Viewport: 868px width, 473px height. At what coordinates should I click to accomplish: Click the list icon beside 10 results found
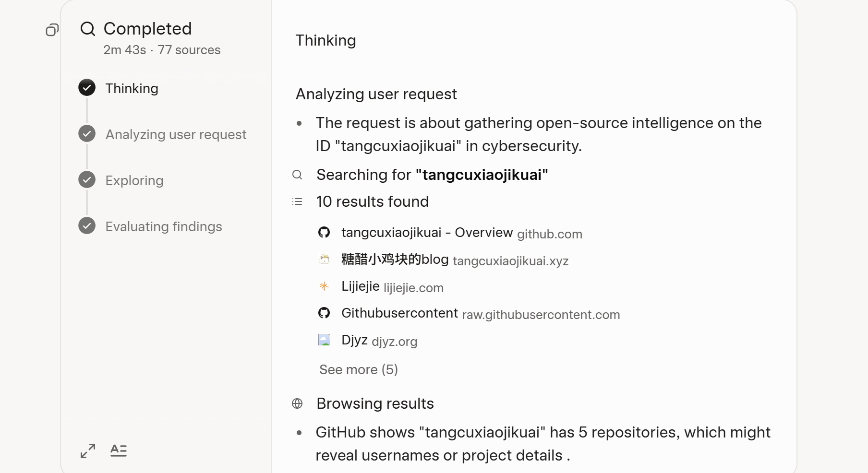pyautogui.click(x=297, y=201)
